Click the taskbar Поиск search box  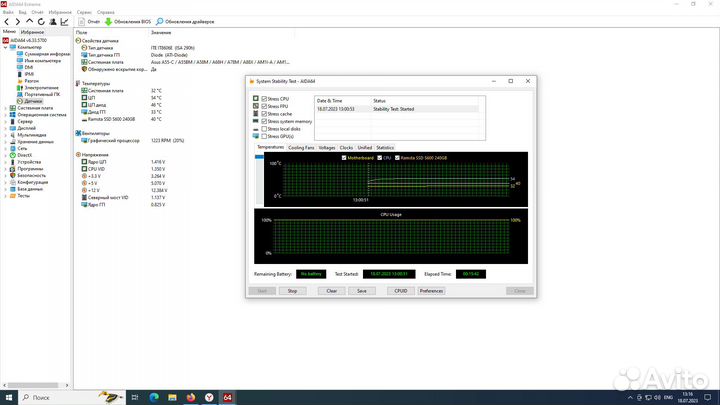72,397
